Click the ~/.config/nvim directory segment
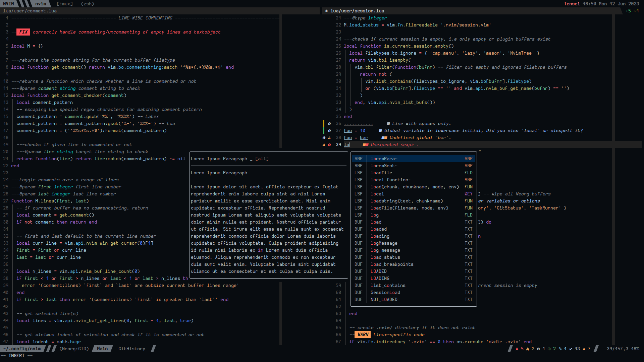Viewport: 644px width, 362px height. coord(22,349)
